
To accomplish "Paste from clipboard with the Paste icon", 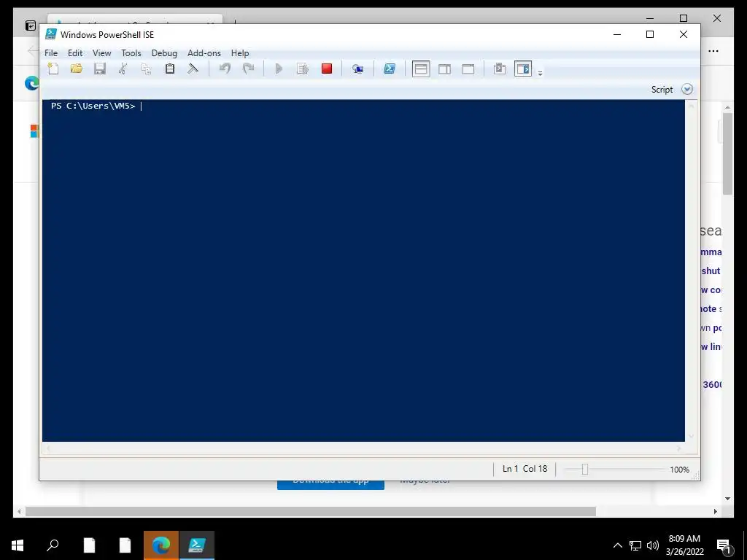I will click(169, 69).
